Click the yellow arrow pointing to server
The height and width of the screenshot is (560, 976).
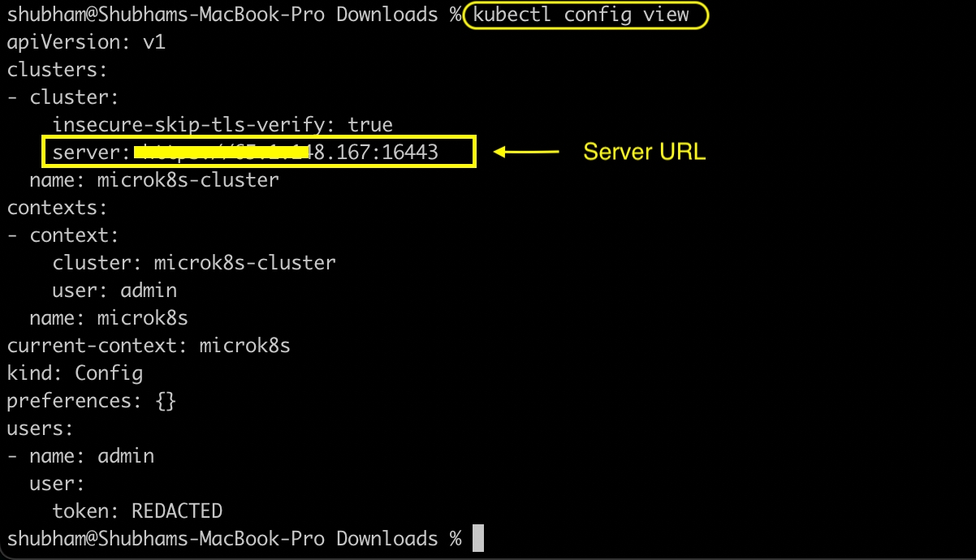(x=526, y=152)
